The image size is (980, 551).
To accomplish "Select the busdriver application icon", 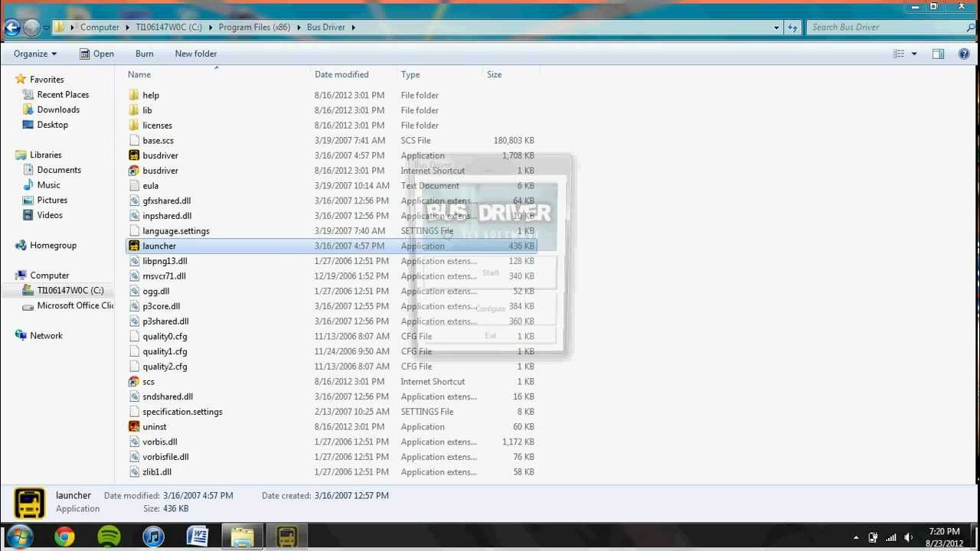I will click(134, 155).
